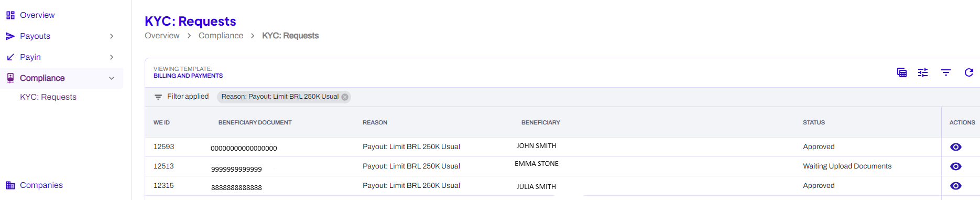View details for request 12315
Viewport: 980px width, 200px height.
coord(956,186)
